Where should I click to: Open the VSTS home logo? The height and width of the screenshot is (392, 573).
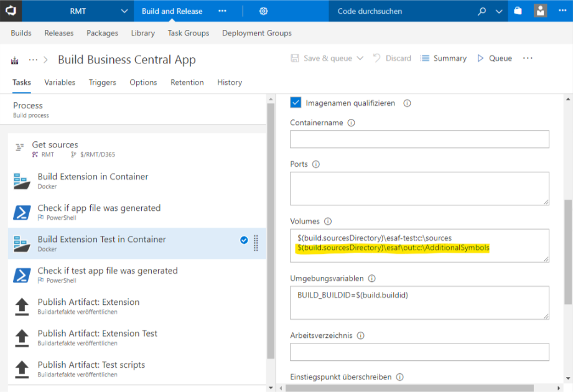tap(11, 11)
